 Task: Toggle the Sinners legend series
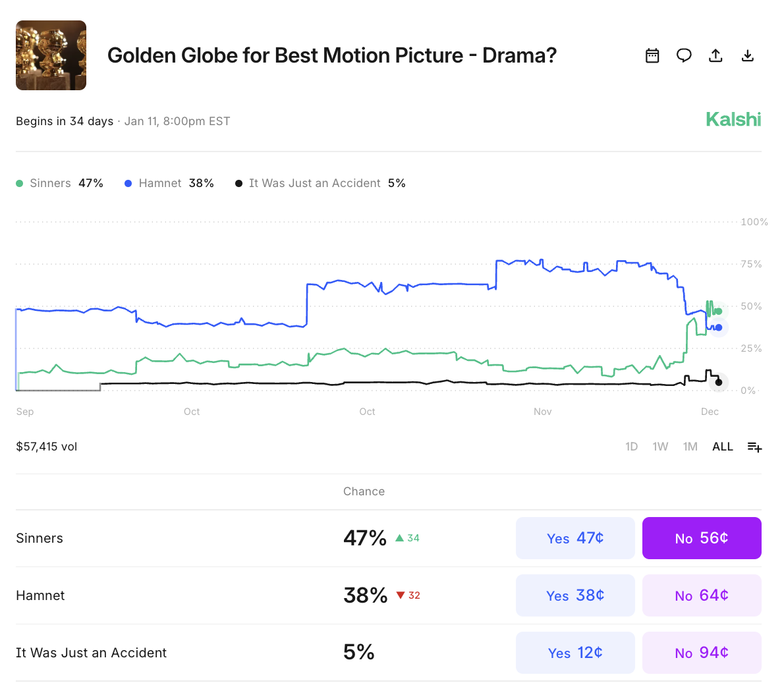click(59, 183)
